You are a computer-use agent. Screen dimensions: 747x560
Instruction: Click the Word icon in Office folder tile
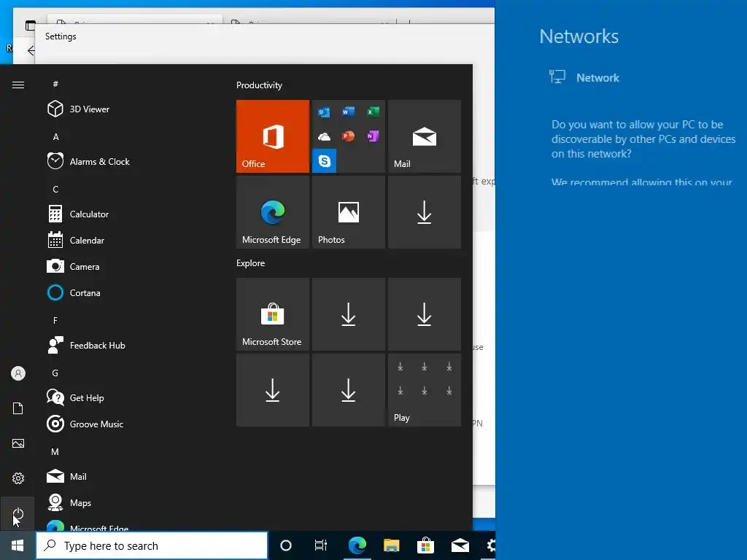point(348,112)
